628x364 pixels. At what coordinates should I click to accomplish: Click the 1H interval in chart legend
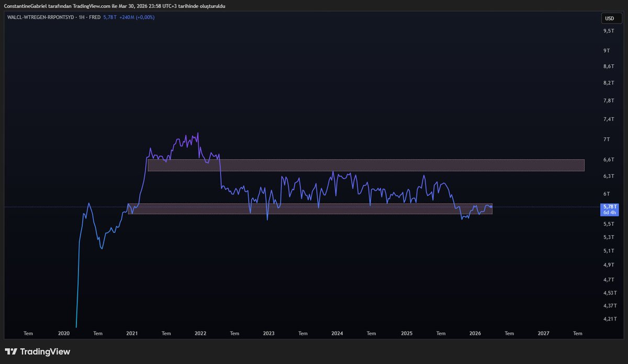coord(83,17)
